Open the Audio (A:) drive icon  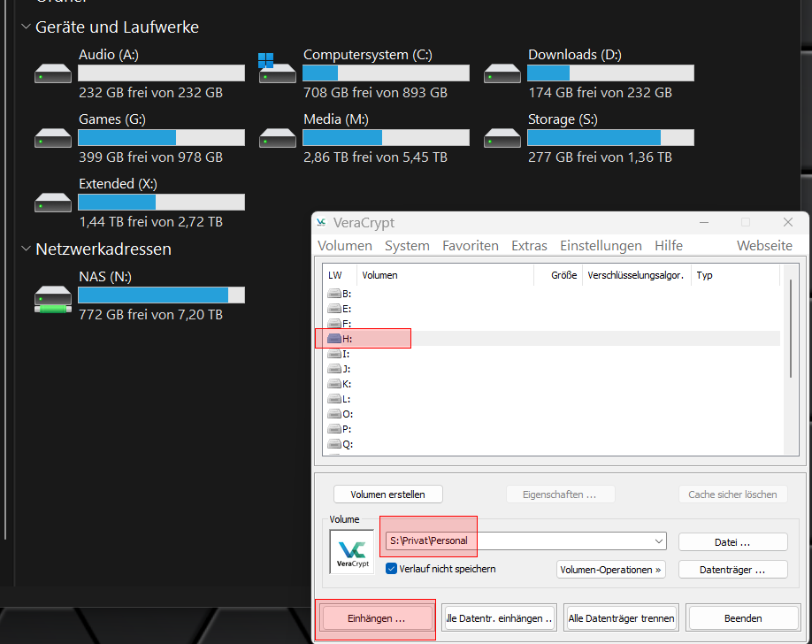(x=53, y=73)
